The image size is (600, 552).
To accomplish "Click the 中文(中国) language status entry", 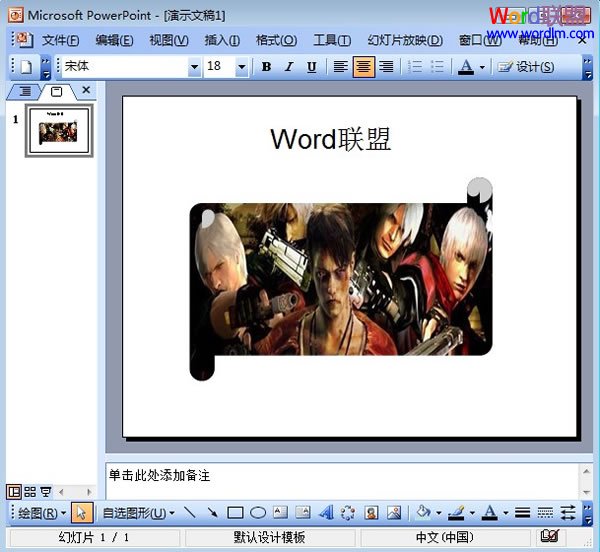I will tap(445, 537).
